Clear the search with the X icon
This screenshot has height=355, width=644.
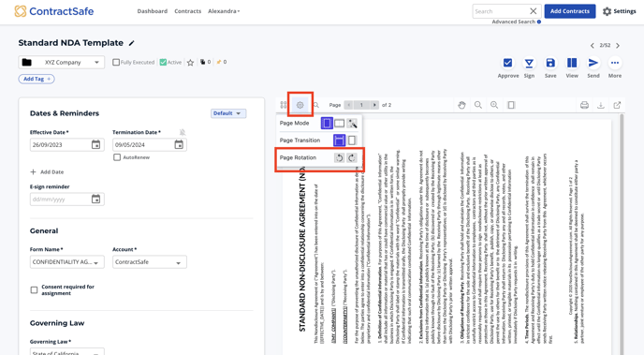[534, 11]
